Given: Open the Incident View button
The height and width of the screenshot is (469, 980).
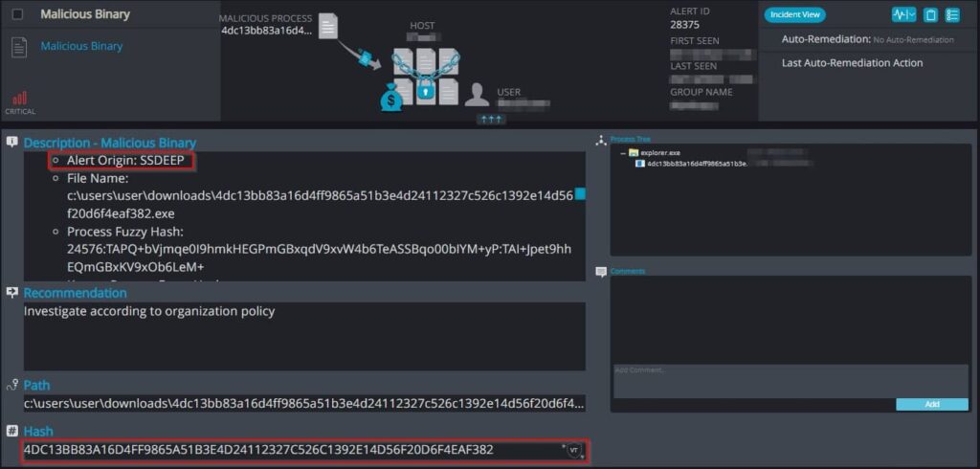Looking at the screenshot, I should 795,14.
